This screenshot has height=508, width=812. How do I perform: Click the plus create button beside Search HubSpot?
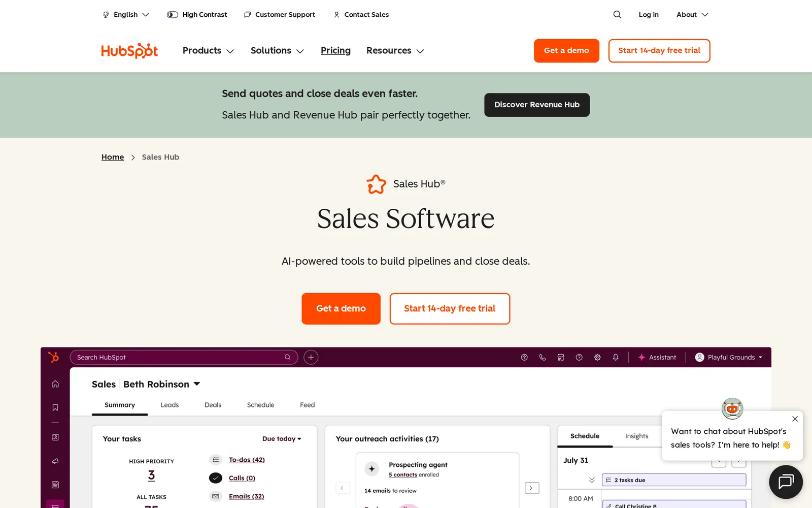click(x=311, y=357)
